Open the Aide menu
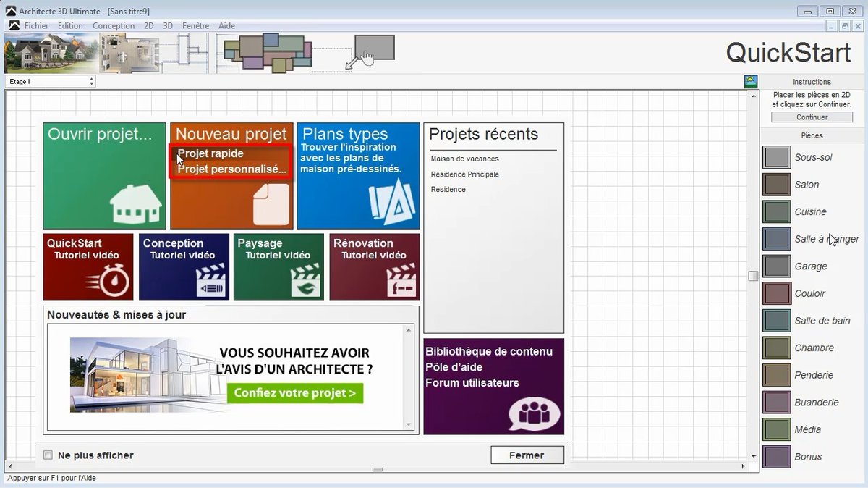This screenshot has height=488, width=868. [x=226, y=25]
